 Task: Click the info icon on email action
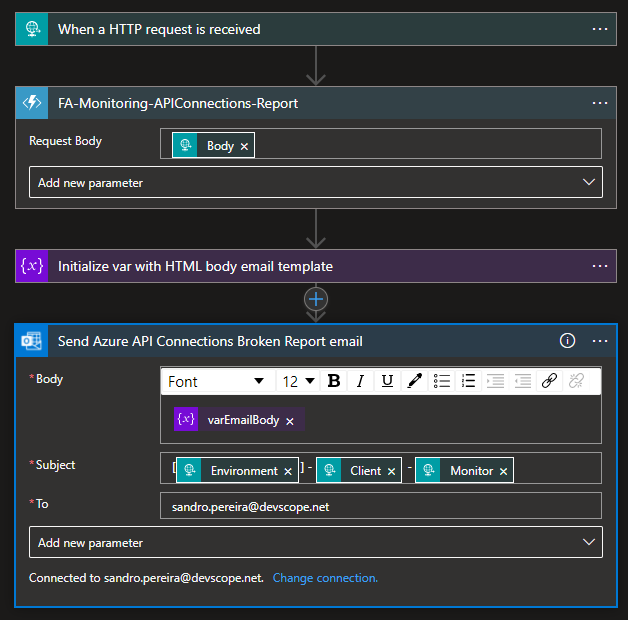pos(568,341)
